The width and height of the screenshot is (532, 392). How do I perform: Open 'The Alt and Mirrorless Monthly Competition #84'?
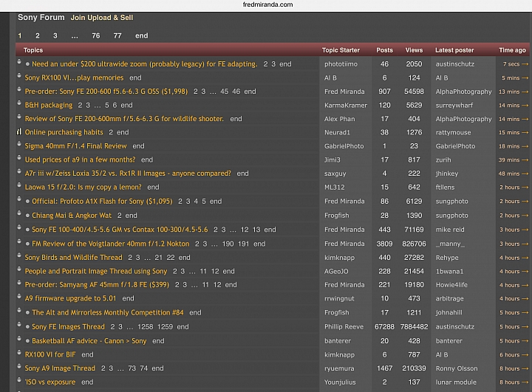point(108,313)
